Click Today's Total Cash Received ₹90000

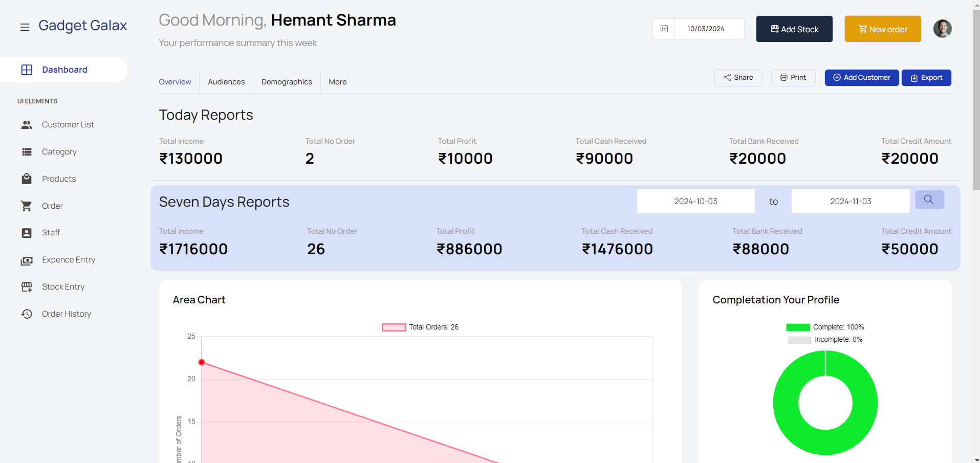[x=604, y=159]
